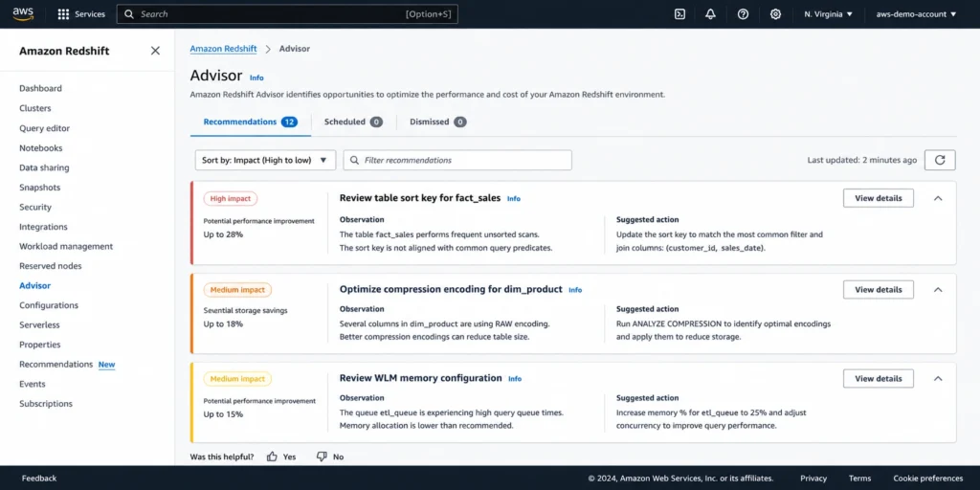Screen dimensions: 980x490
Task: Click Info link next to Advisor heading
Action: [256, 78]
